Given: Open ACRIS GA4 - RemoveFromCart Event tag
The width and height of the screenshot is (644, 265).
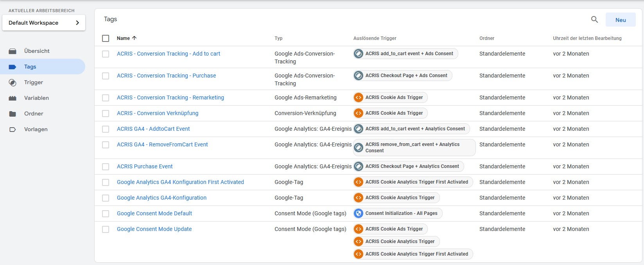Looking at the screenshot, I should point(162,144).
